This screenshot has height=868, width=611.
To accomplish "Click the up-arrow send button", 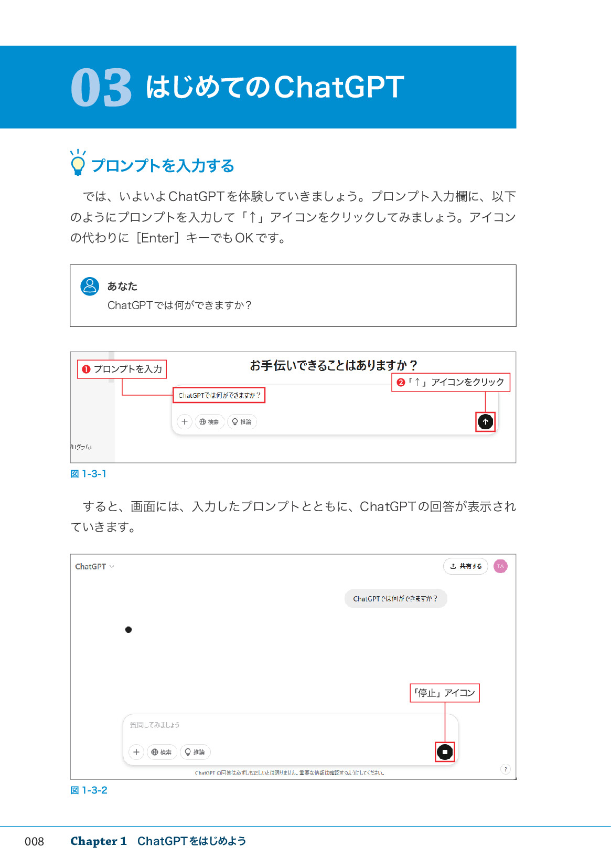I will (485, 421).
